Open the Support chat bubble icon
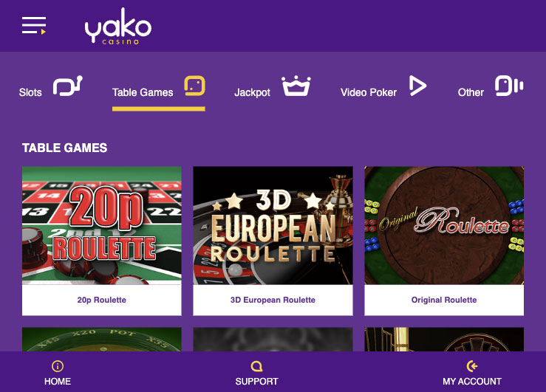Viewport: 546px width, 392px height. tap(256, 366)
